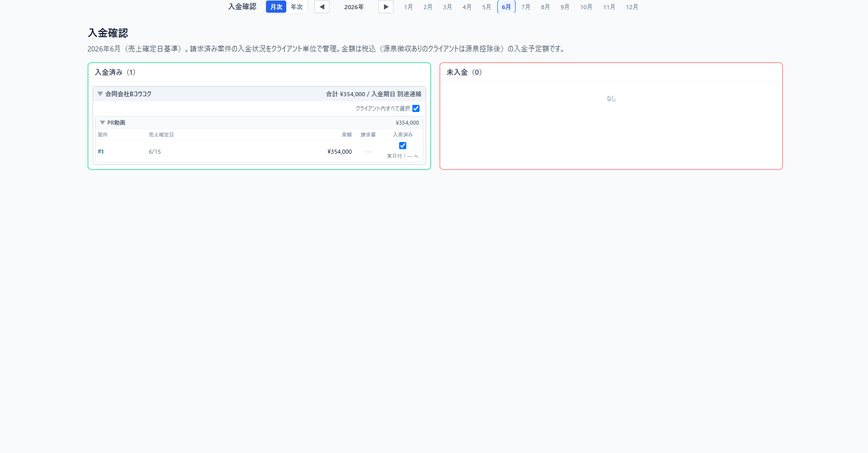Select the 6月 tab
The image size is (868, 453).
(506, 7)
